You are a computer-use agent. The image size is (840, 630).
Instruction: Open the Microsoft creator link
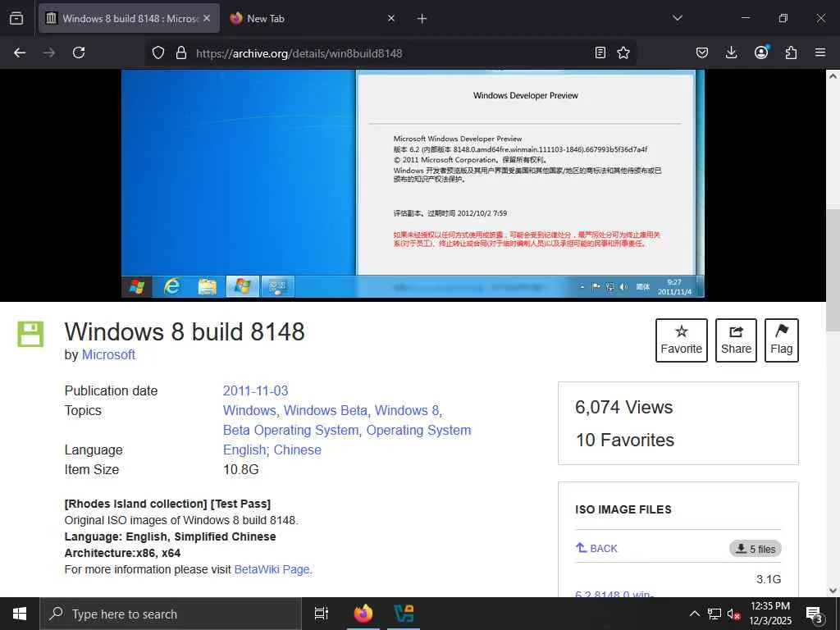108,354
